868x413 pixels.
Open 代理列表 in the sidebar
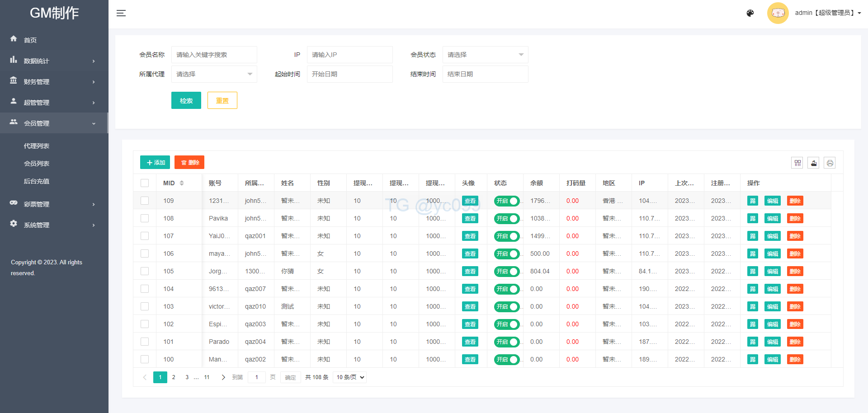(x=37, y=146)
